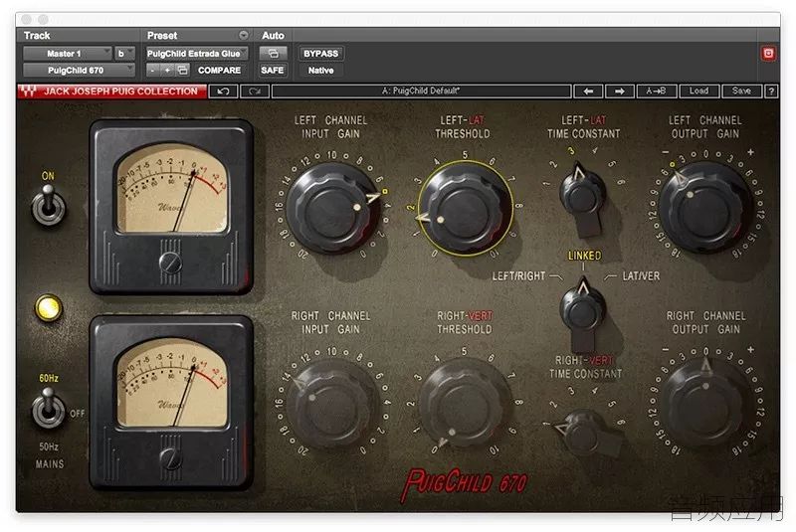Click the preset minus button
Image resolution: width=796 pixels, height=532 pixels.
tap(153, 70)
